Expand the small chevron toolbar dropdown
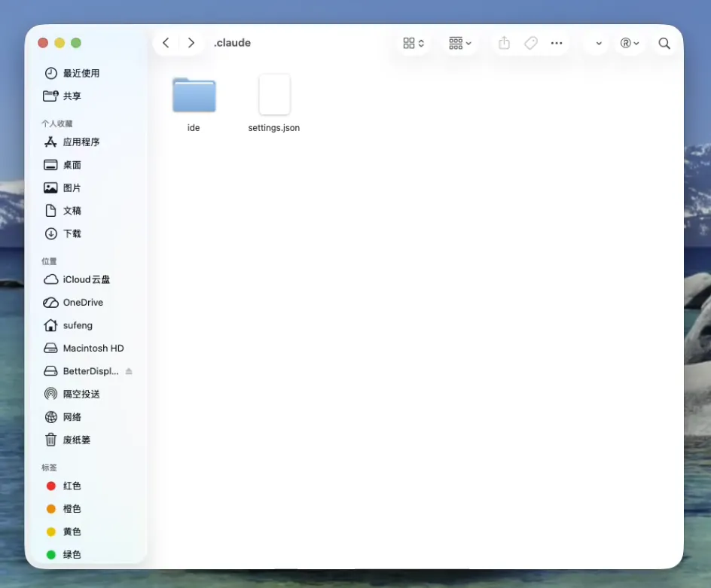 pos(599,43)
